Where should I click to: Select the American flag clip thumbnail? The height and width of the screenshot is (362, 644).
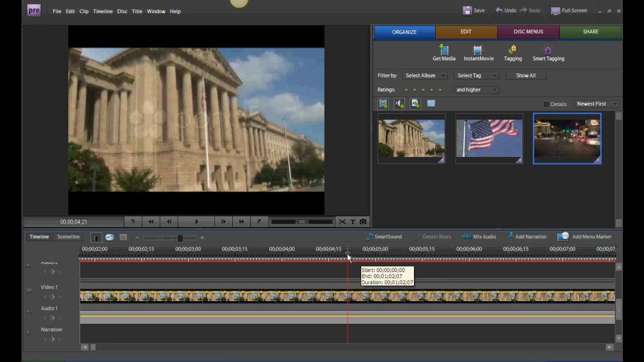[489, 138]
